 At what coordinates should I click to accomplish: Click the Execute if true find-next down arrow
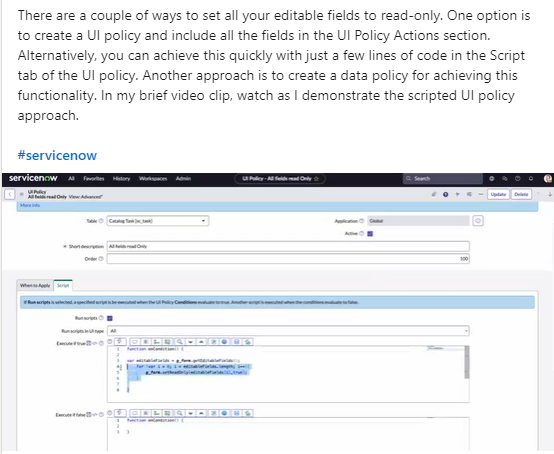point(190,342)
